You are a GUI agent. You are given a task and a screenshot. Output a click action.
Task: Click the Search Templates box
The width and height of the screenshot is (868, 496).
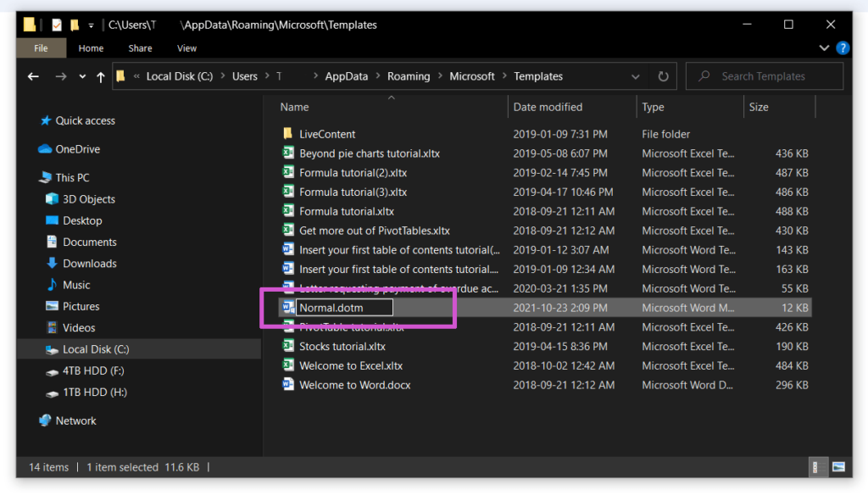coord(765,76)
